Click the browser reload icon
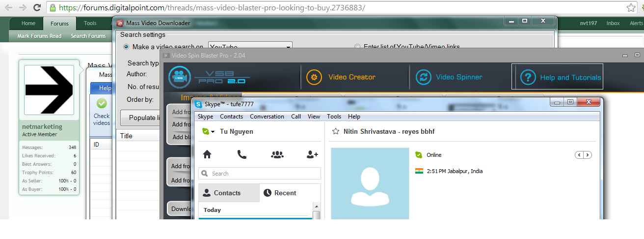 tap(37, 7)
